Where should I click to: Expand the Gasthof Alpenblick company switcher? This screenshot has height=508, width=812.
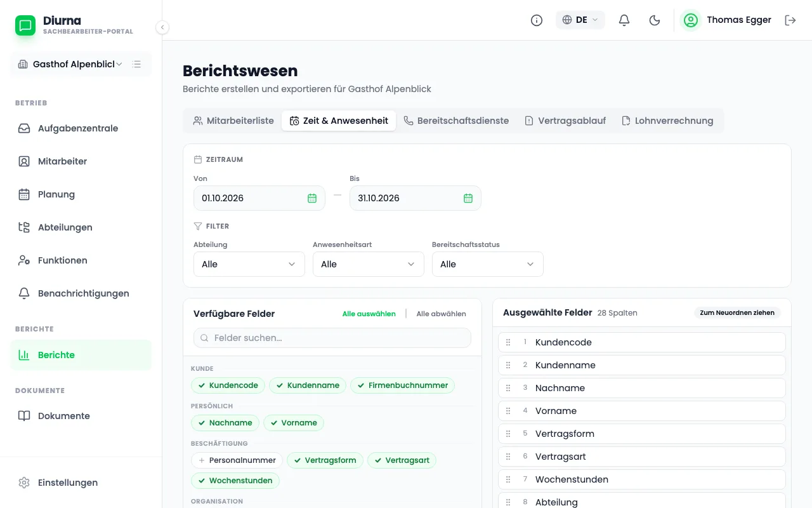point(70,64)
